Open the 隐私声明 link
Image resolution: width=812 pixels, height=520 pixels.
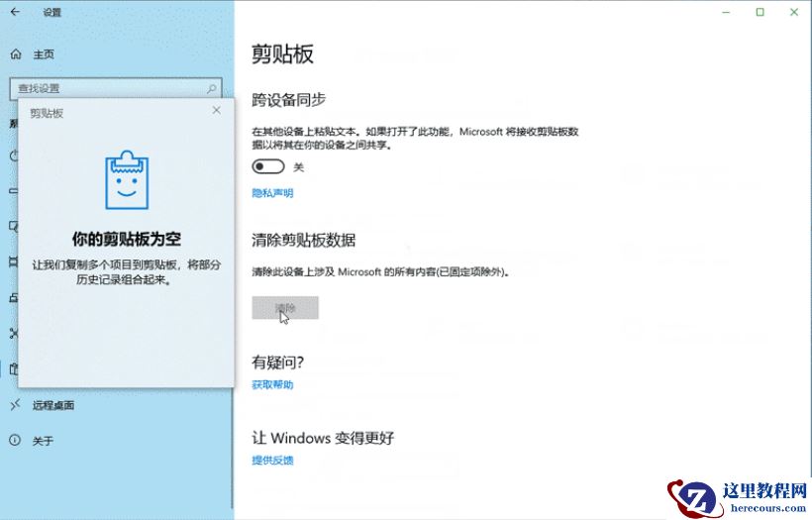point(272,193)
